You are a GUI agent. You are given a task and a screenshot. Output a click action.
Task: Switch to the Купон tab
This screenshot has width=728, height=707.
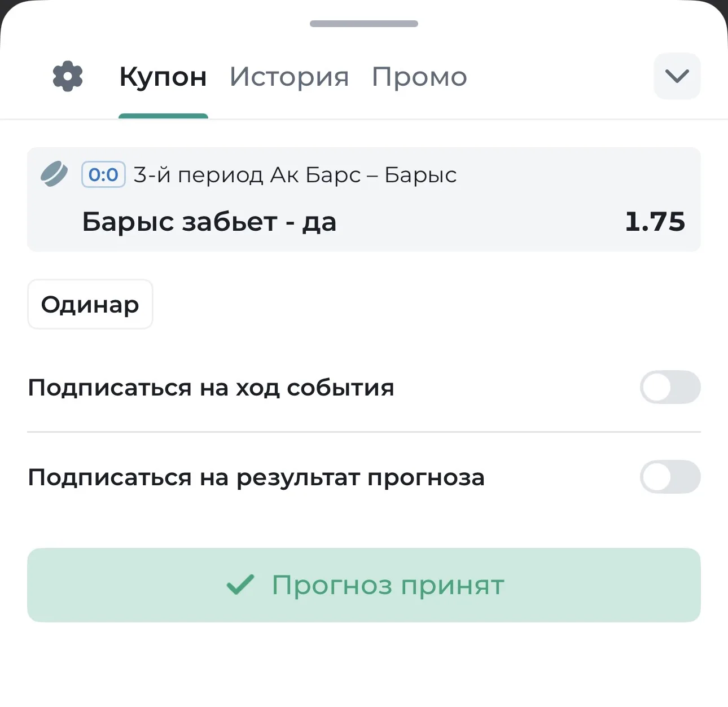(x=163, y=77)
